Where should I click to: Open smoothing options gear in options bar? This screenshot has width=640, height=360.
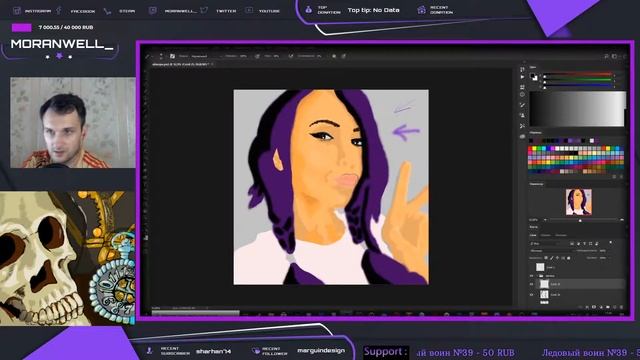(x=334, y=56)
